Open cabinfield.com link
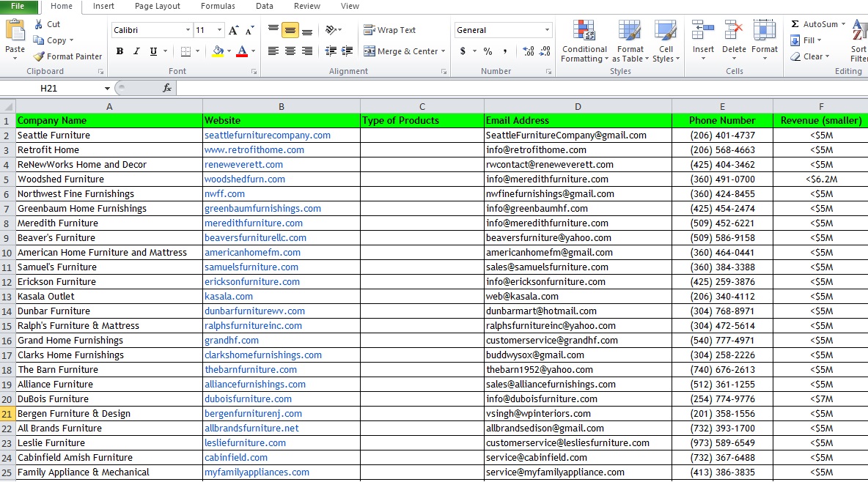 tap(236, 458)
